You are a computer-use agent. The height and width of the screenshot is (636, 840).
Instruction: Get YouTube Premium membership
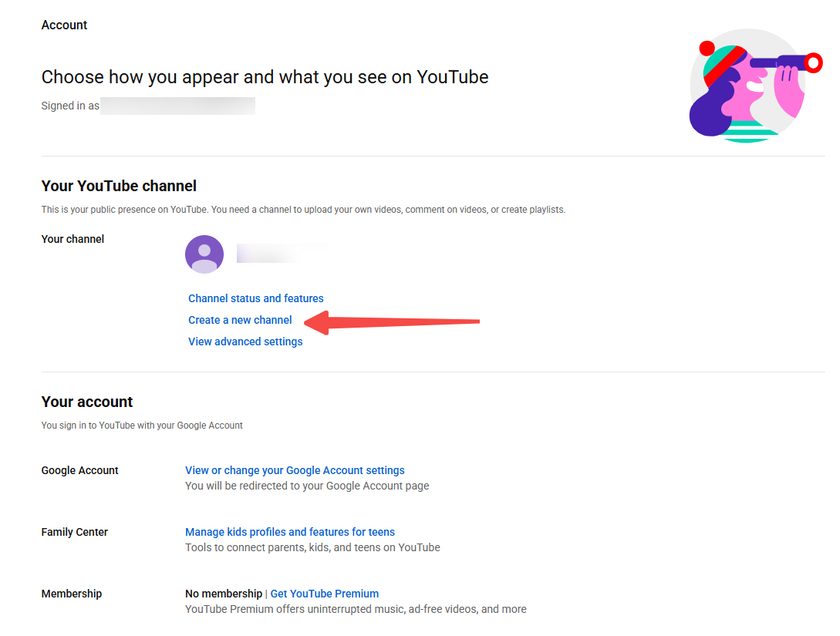324,594
